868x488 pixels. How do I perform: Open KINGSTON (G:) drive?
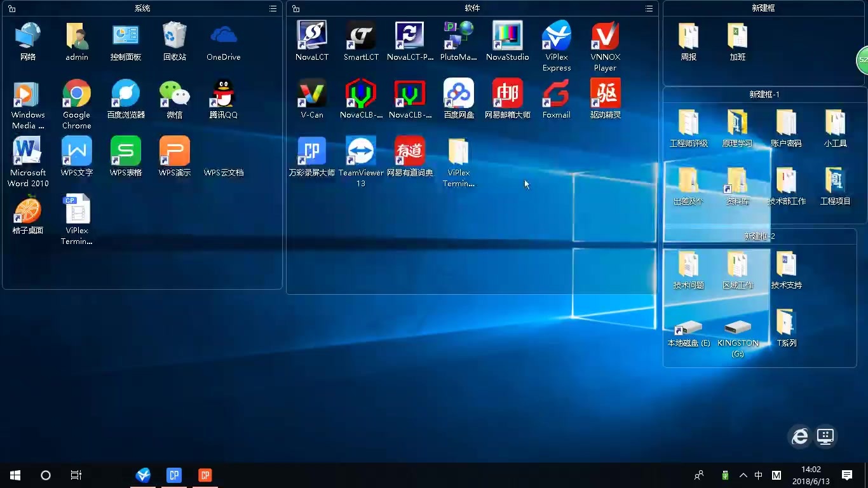[738, 327]
